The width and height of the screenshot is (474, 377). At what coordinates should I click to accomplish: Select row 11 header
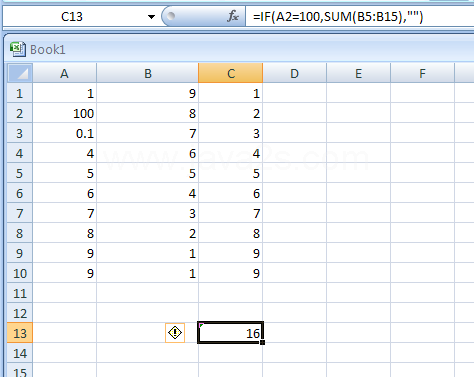pyautogui.click(x=20, y=293)
